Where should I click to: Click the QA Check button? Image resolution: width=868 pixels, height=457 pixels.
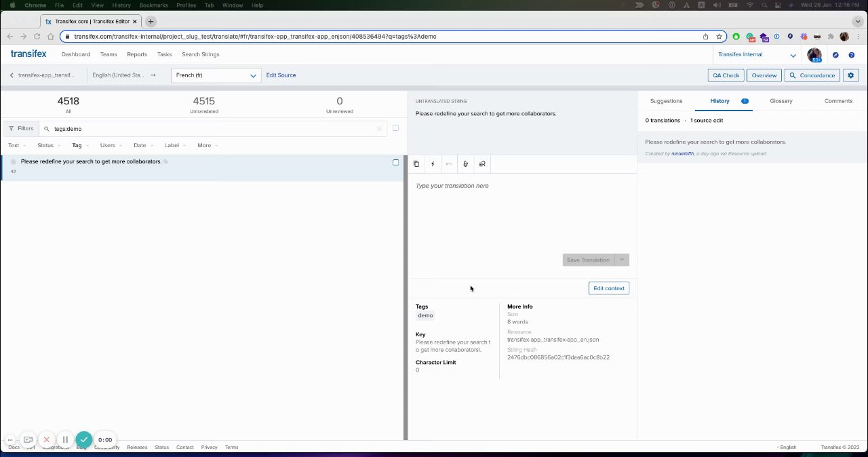pos(726,75)
